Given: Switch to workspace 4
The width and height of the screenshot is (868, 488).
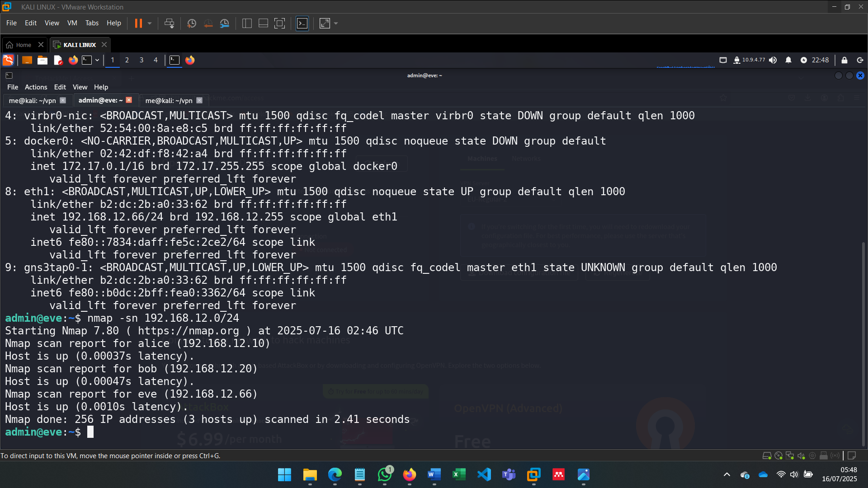Looking at the screenshot, I should point(156,60).
